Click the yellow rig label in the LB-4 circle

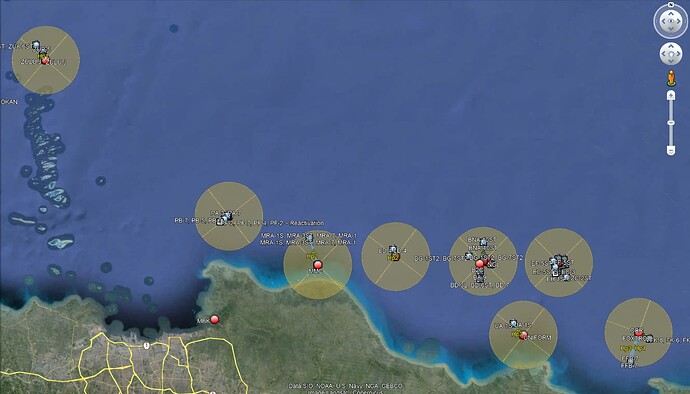(x=393, y=258)
